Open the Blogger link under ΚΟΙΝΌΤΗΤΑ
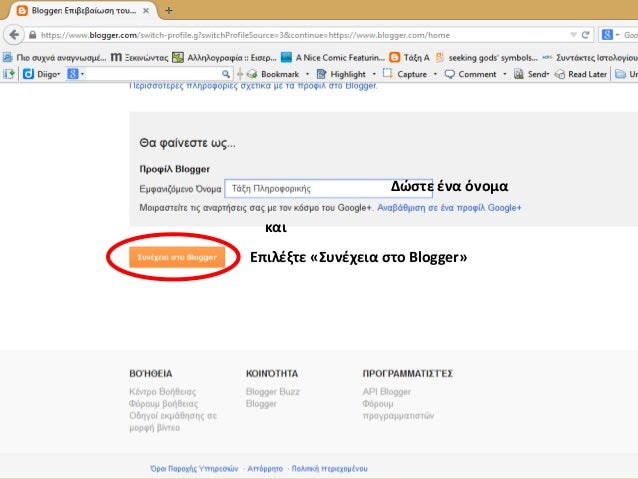This screenshot has width=638, height=479. (x=261, y=404)
